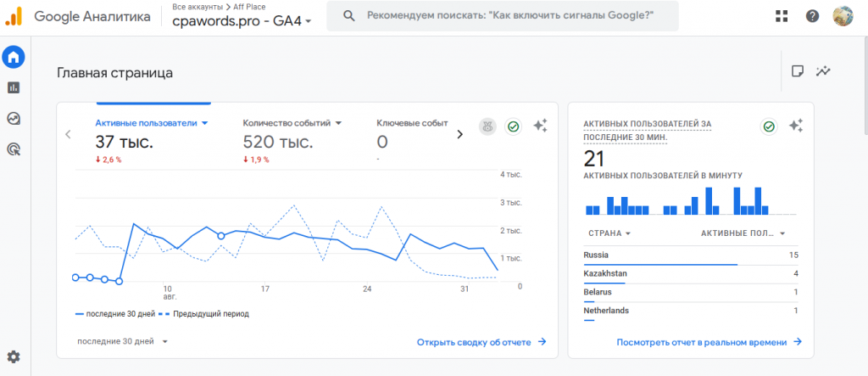The height and width of the screenshot is (376, 868).
Task: Click the АКТИВНЫХ ПОЛЬЗОВАТЕЛЕЙ ЗА ПОСЛЕДНИЕ 30 МИН. label
Action: click(x=647, y=131)
